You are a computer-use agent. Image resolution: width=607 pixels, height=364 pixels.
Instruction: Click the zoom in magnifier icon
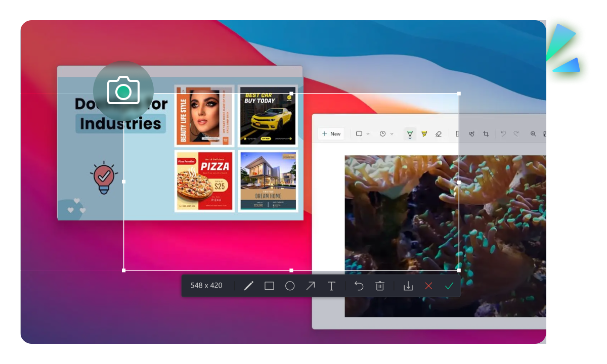click(533, 134)
